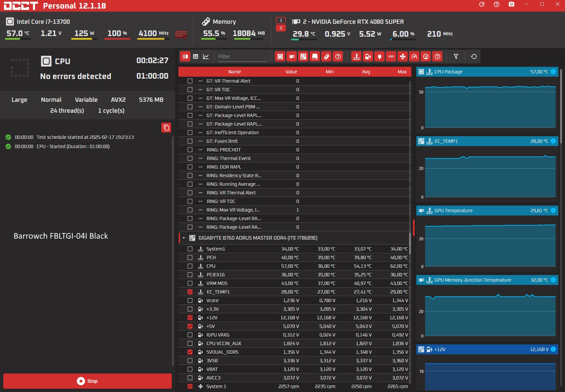Click into the sensor Filter field
The height and width of the screenshot is (392, 565).
pos(242,57)
